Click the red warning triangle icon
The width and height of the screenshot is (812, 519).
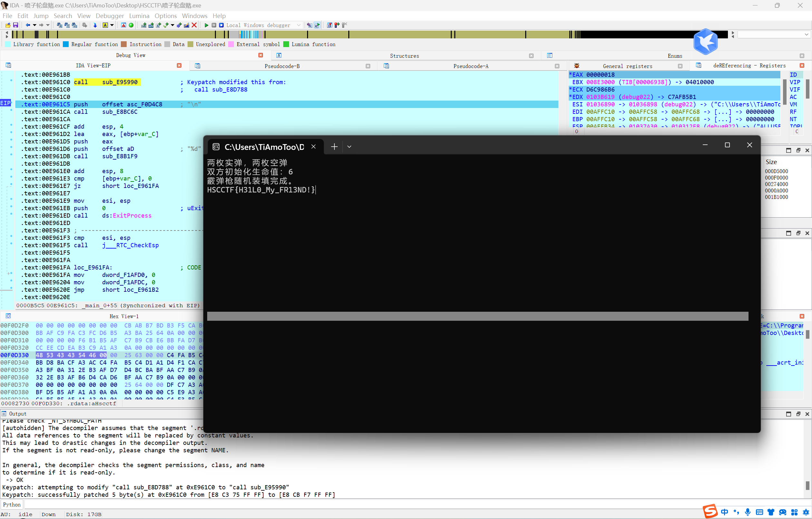point(123,25)
